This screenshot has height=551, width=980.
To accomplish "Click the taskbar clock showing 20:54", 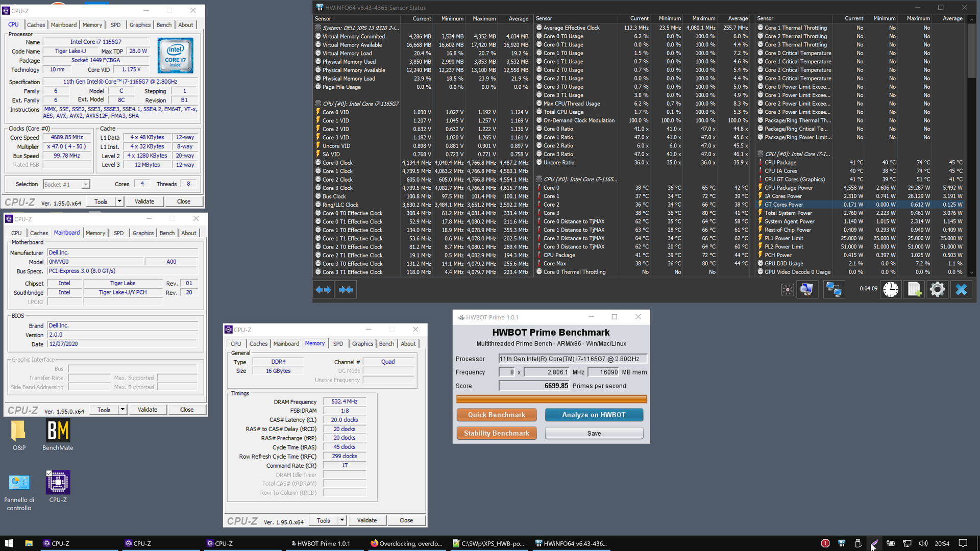I will pos(942,543).
